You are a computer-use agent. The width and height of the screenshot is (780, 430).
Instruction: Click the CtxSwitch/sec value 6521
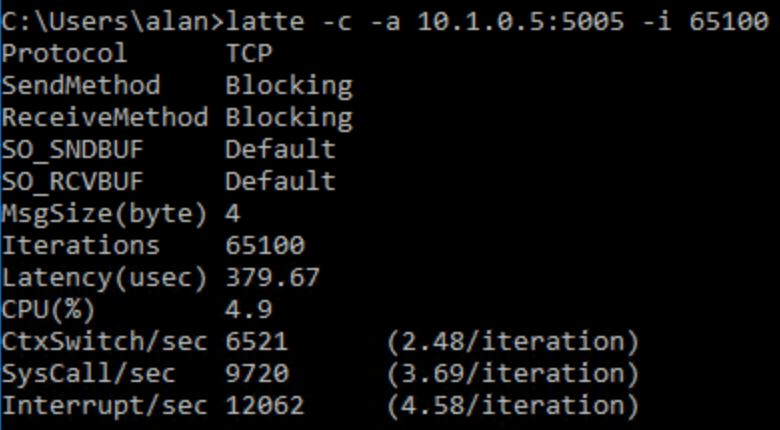click(257, 341)
